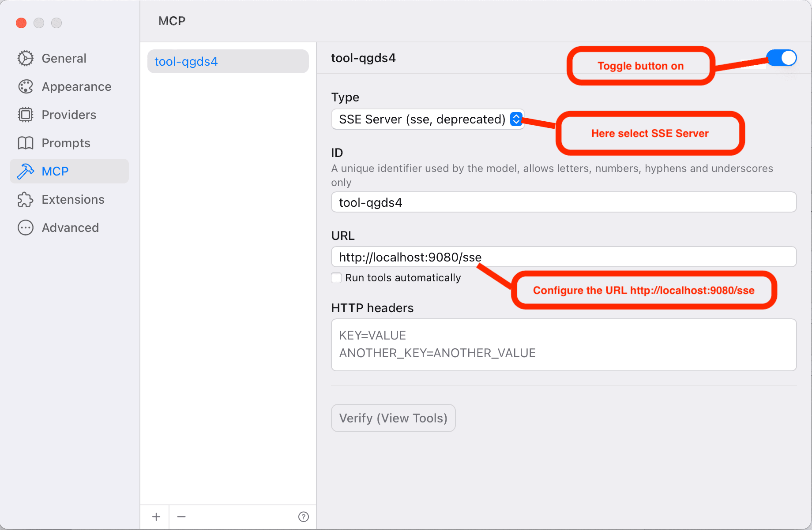812x530 pixels.
Task: Remove selected server with minus button
Action: click(x=181, y=517)
